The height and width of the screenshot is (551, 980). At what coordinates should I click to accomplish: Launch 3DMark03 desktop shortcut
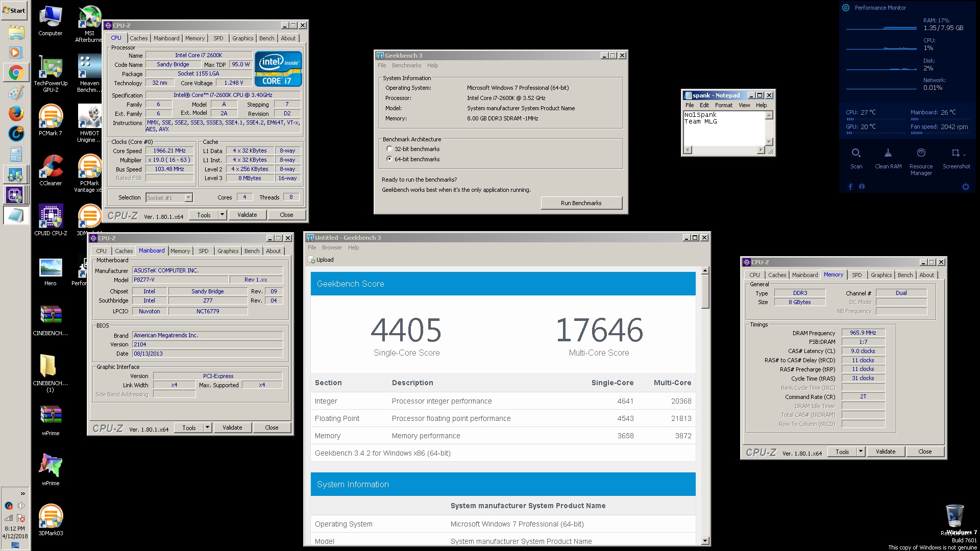(51, 520)
